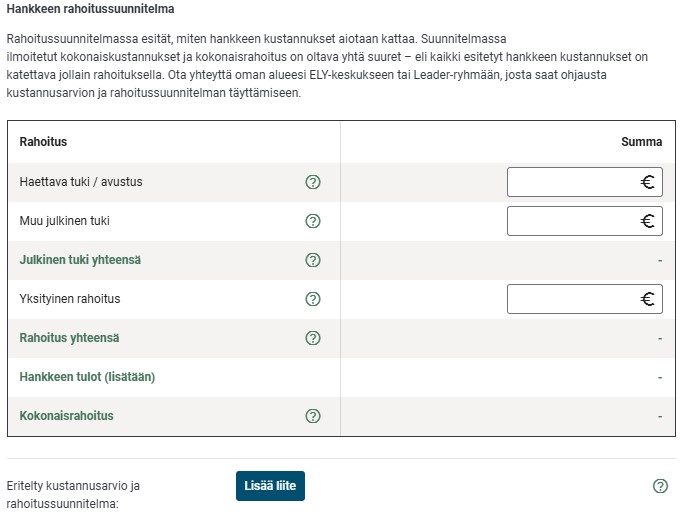Click the Rahoitus column header

(x=43, y=142)
